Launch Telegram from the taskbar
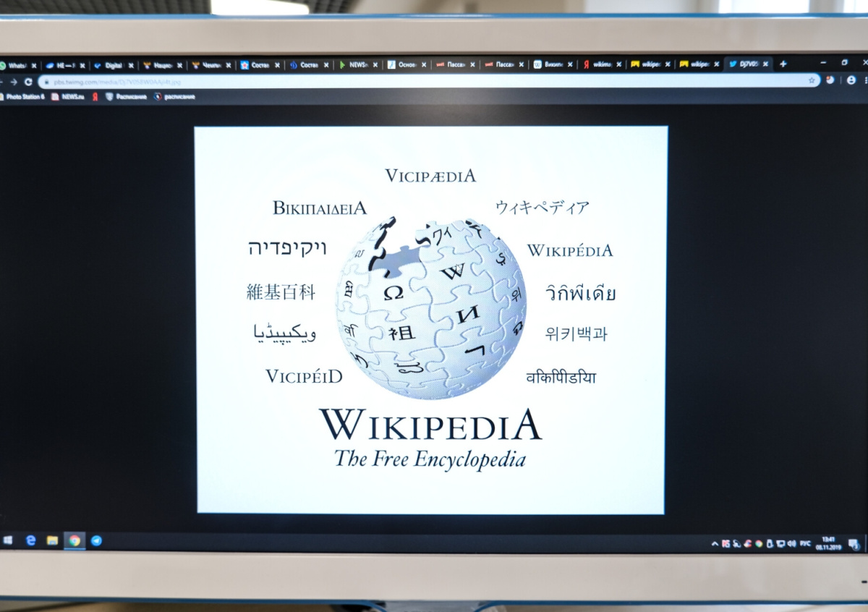Image resolution: width=868 pixels, height=612 pixels. pos(96,540)
